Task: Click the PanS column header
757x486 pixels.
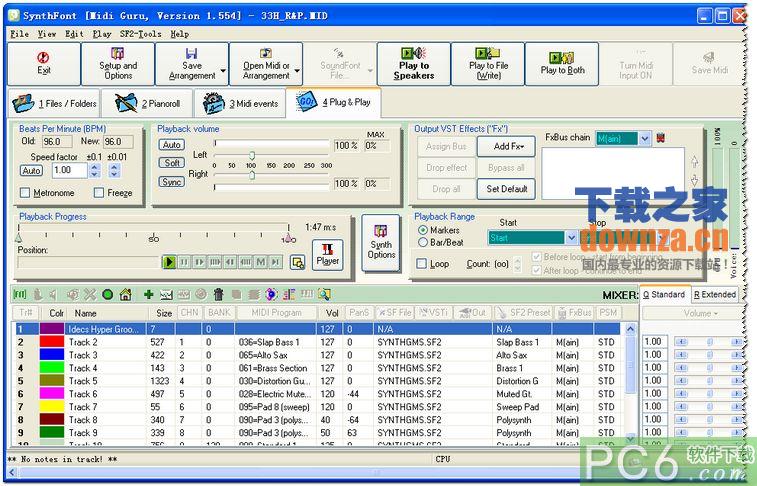Action: click(x=359, y=313)
